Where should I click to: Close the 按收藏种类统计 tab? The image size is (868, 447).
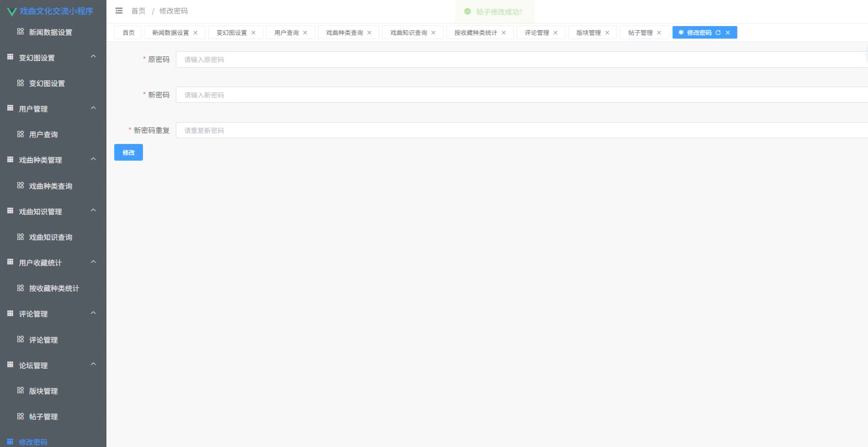click(x=504, y=32)
